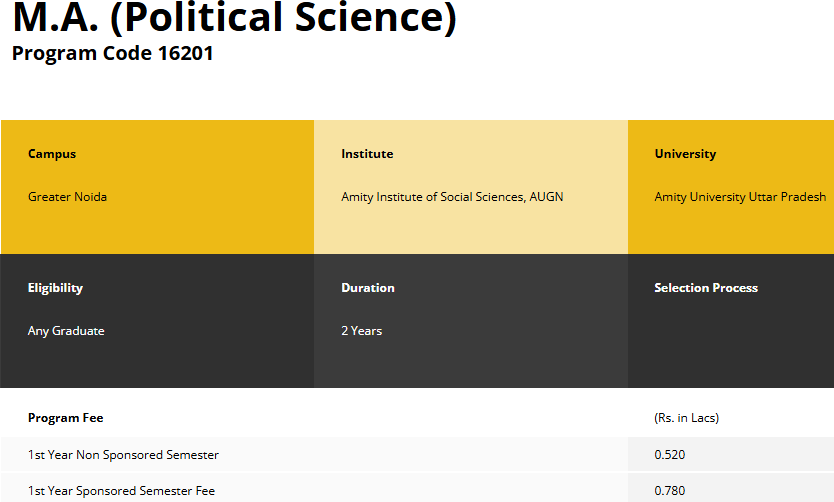The width and height of the screenshot is (834, 502).
Task: Select the 1st Year Non Sponsored Semester row
Action: tap(123, 455)
